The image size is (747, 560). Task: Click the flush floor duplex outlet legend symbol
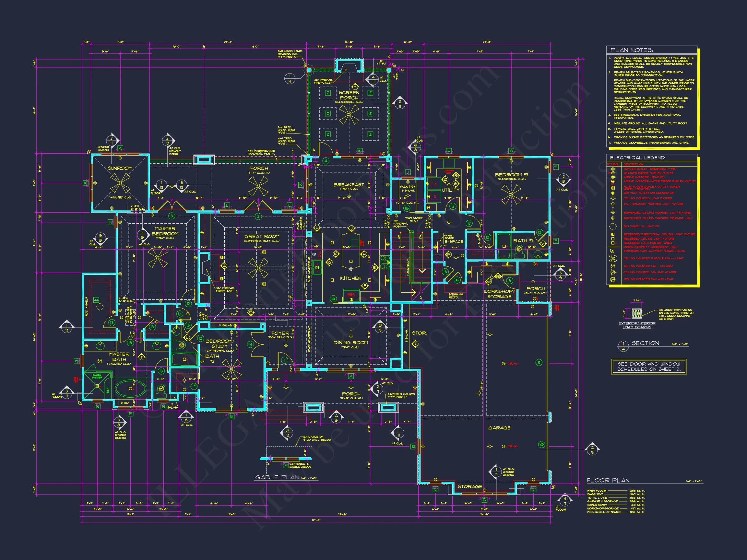tap(613, 188)
